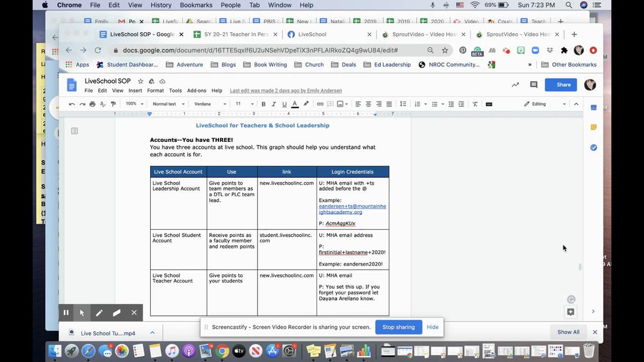The width and height of the screenshot is (644, 362).
Task: Open the zoom 100% dropdown
Action: pos(135,104)
